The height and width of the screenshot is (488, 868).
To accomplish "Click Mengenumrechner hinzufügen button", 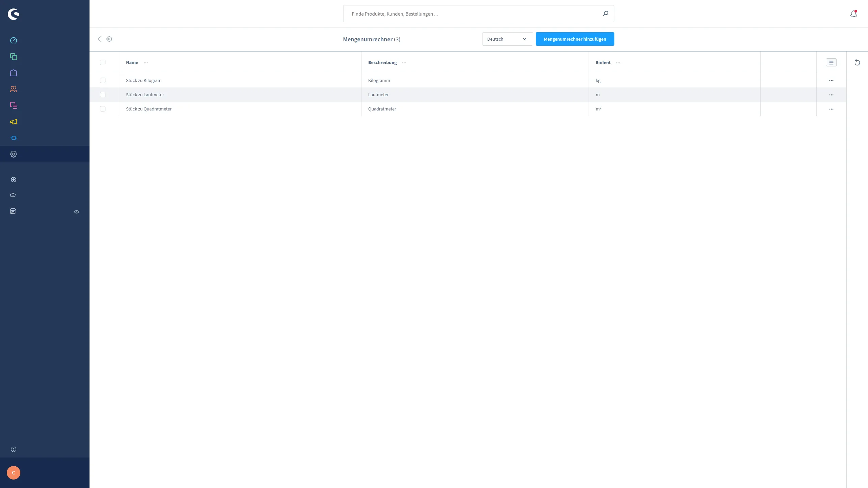I will tap(575, 39).
